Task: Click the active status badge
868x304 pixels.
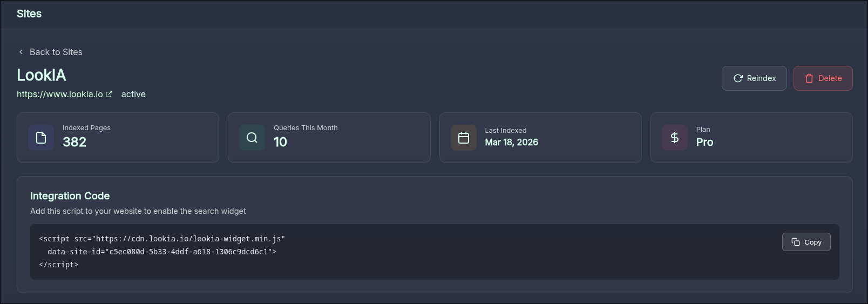Action: pyautogui.click(x=133, y=94)
